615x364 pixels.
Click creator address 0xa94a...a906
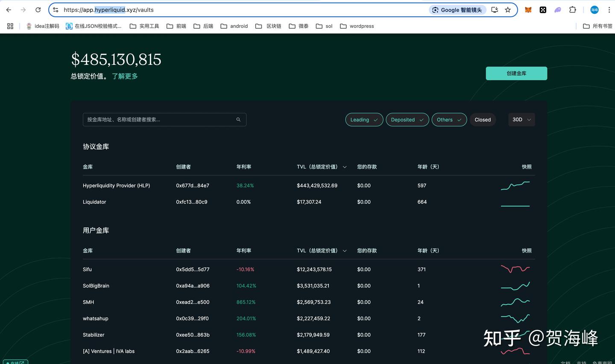pyautogui.click(x=193, y=286)
